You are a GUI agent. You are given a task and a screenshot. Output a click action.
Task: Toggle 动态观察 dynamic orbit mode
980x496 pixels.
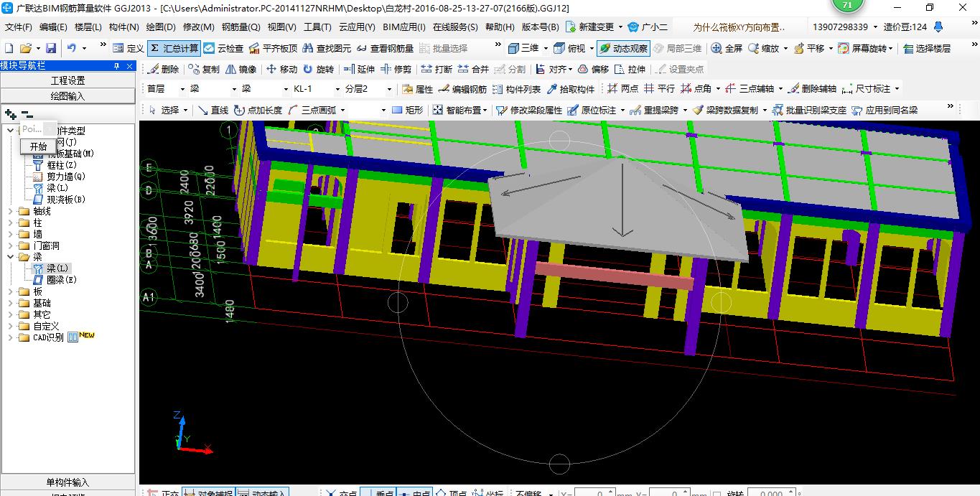tap(622, 48)
